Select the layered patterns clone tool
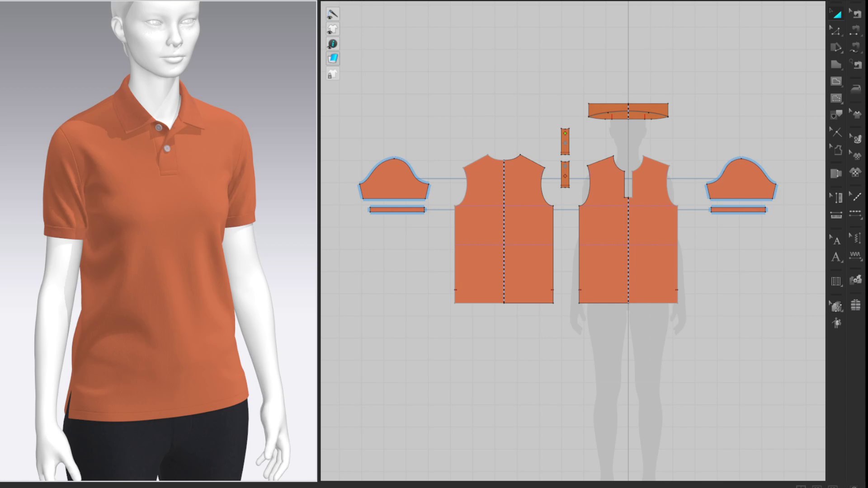 click(x=835, y=306)
